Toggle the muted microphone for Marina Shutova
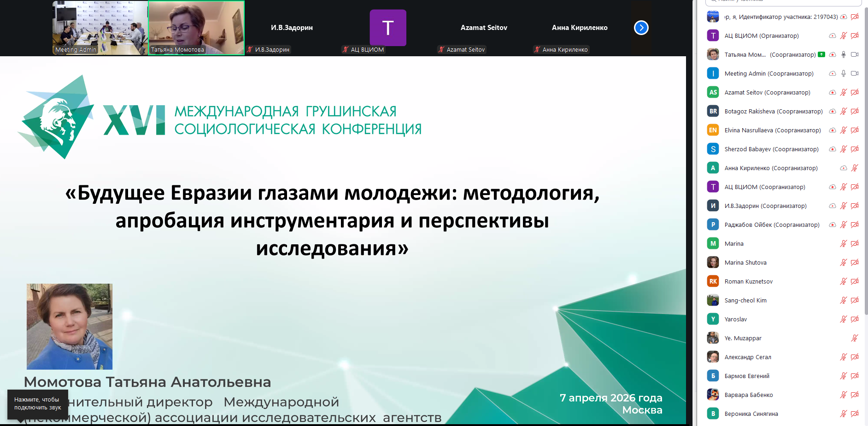 [843, 262]
